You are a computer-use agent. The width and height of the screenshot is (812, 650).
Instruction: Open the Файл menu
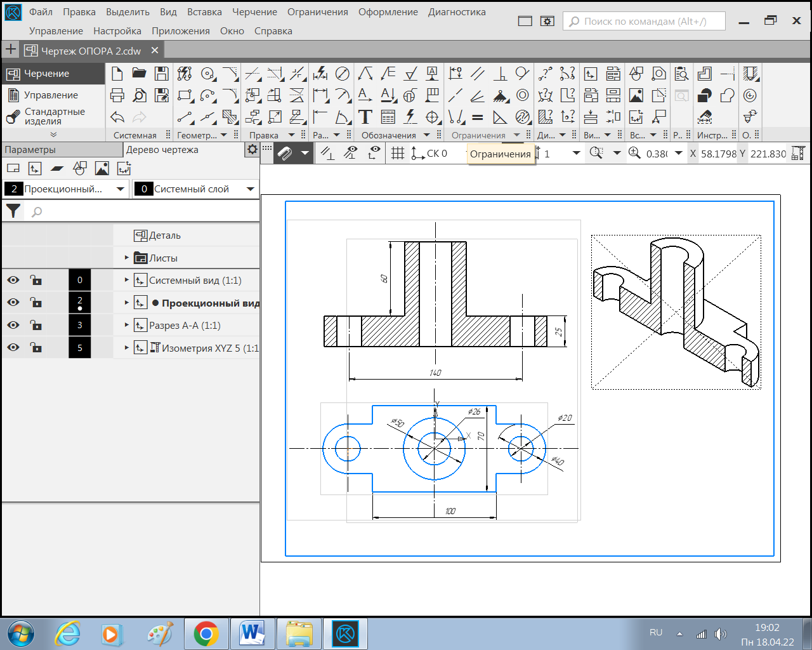coord(41,12)
